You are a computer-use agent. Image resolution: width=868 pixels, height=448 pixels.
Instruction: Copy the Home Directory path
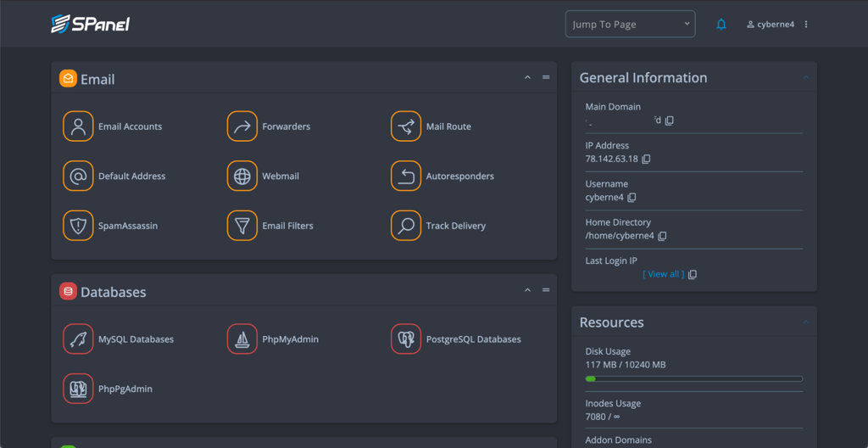[x=662, y=236]
